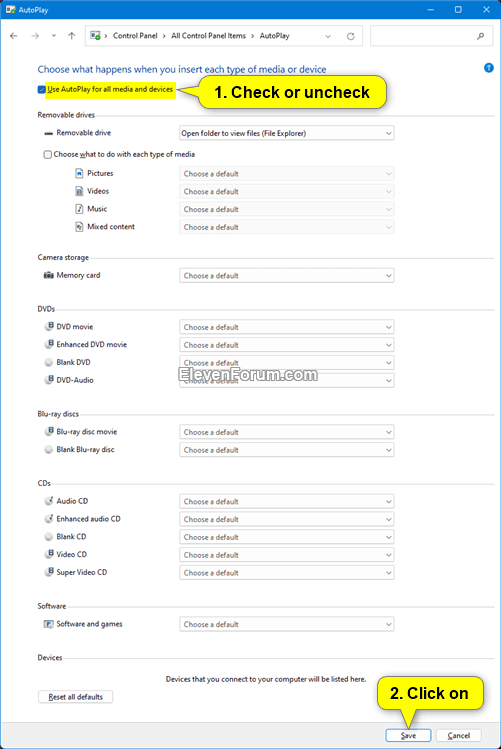This screenshot has height=749, width=501.
Task: Open the Removable drive action dropdown
Action: click(x=287, y=133)
